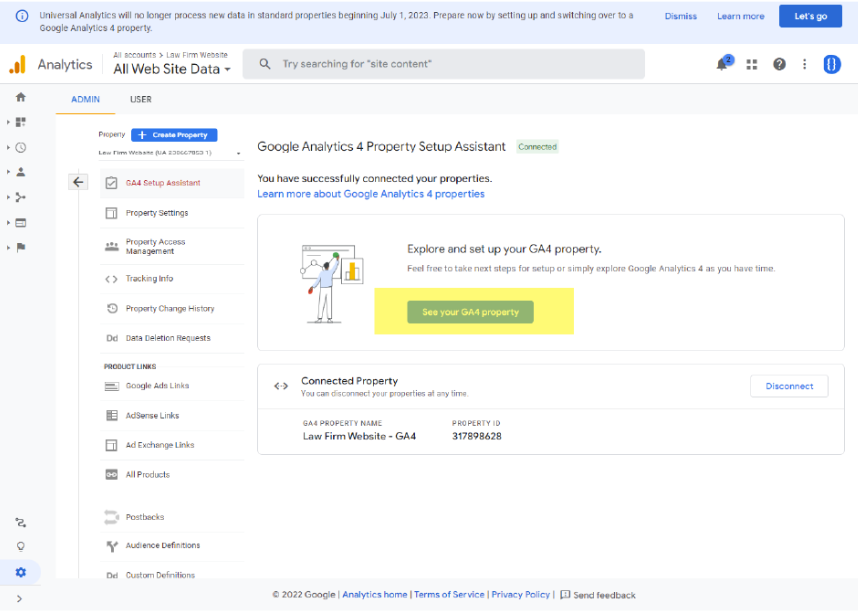Open AdSense Links menu item
The width and height of the screenshot is (860, 615).
172,415
